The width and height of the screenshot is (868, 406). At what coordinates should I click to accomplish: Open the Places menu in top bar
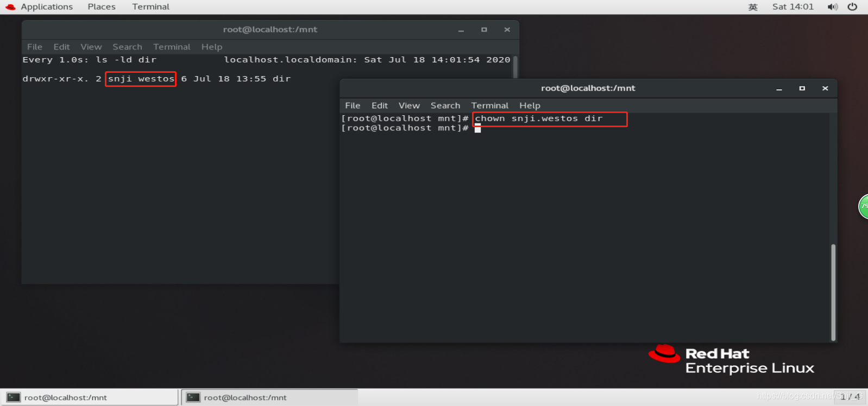pos(102,7)
